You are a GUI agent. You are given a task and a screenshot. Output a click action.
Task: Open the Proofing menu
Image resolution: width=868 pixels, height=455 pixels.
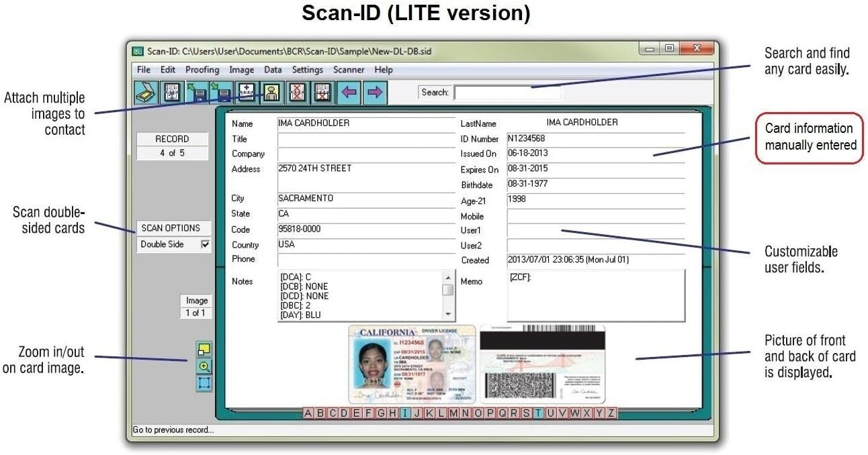click(202, 69)
